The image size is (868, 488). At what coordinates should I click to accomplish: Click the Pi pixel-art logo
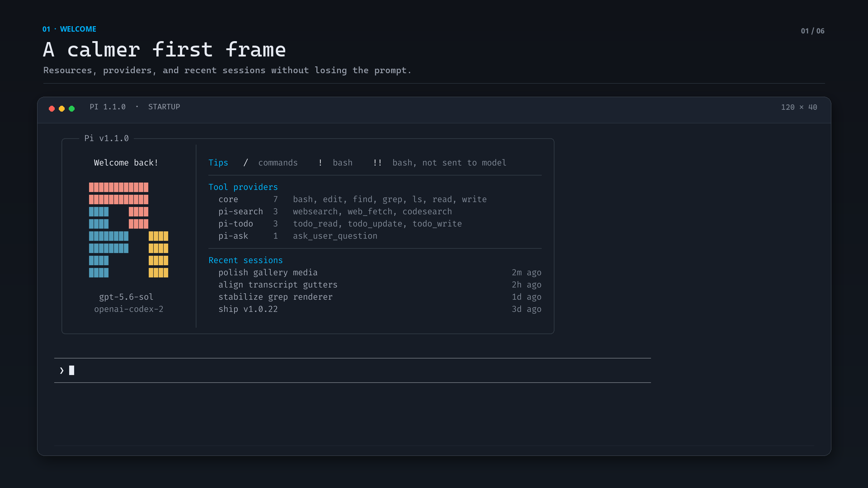point(128,230)
